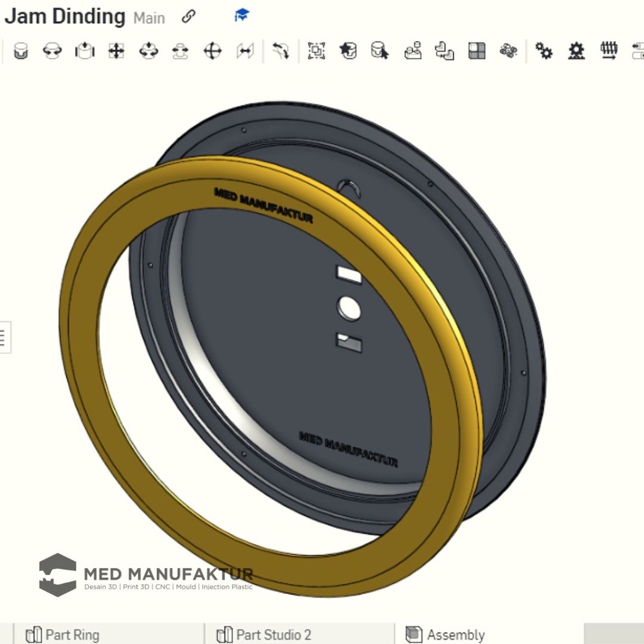Select the Pin slot mate tool
The height and width of the screenshot is (644, 644).
(180, 52)
